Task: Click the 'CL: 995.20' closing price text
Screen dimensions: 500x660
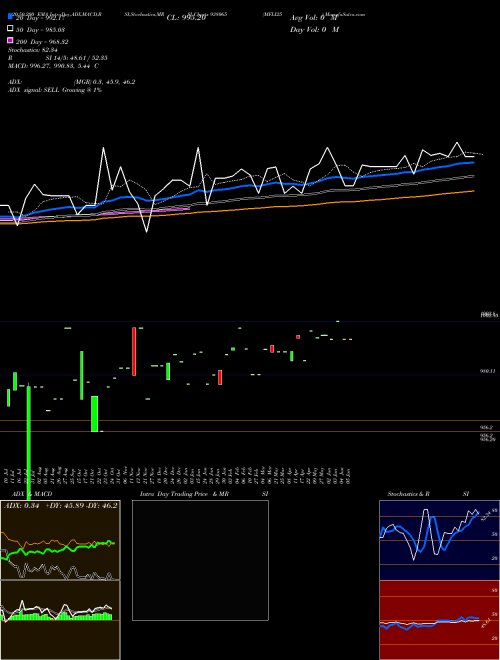Action: 186,18
